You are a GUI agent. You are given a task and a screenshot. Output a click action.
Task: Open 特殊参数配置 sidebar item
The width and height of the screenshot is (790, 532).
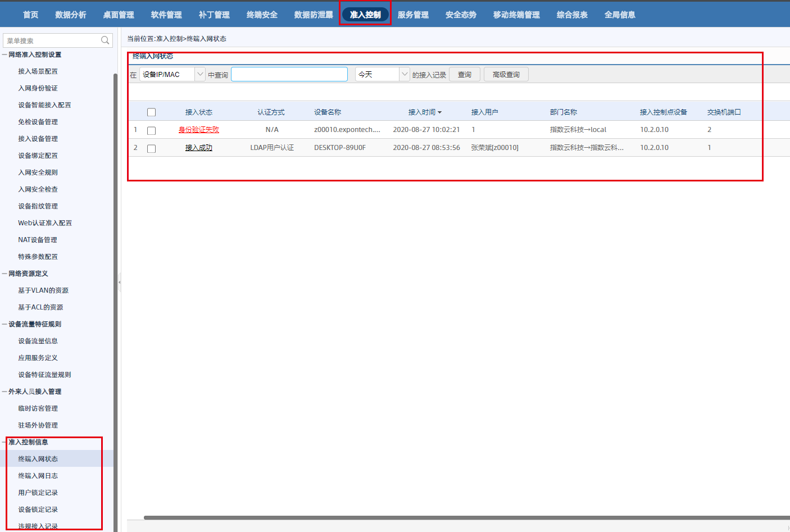[38, 257]
